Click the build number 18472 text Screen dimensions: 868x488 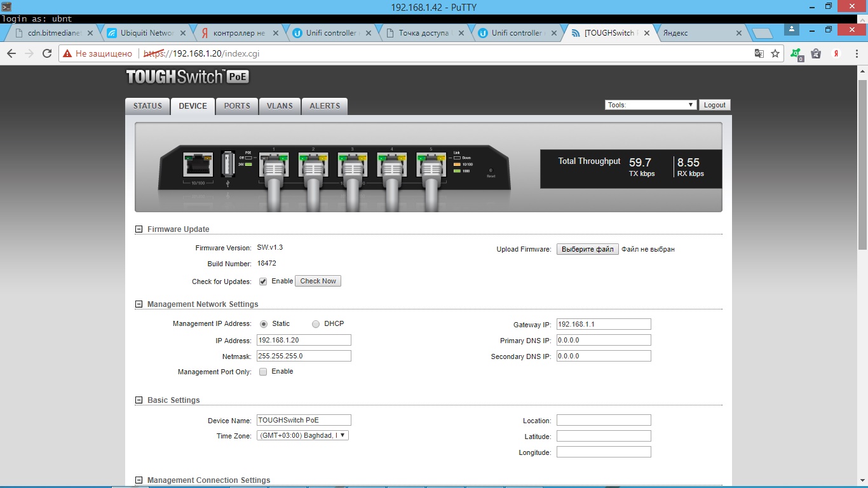pyautogui.click(x=266, y=264)
